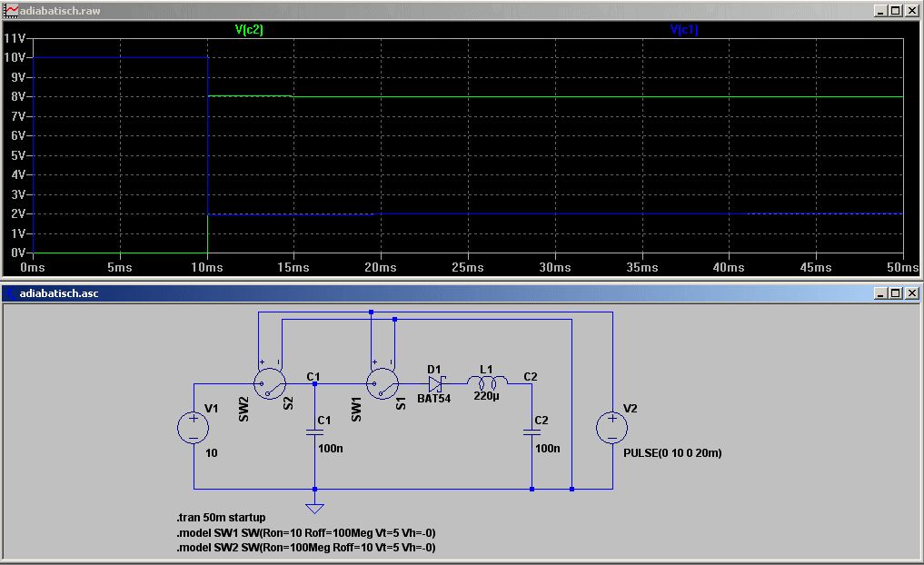Viewport: 924px width, 565px height.
Task: Click the ground symbol in the schematic
Action: (314, 508)
